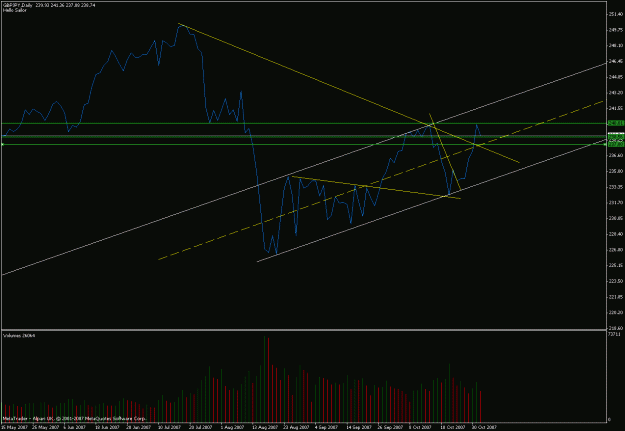The width and height of the screenshot is (625, 431).
Task: Click the 249.75 price axis label
Action: click(616, 30)
